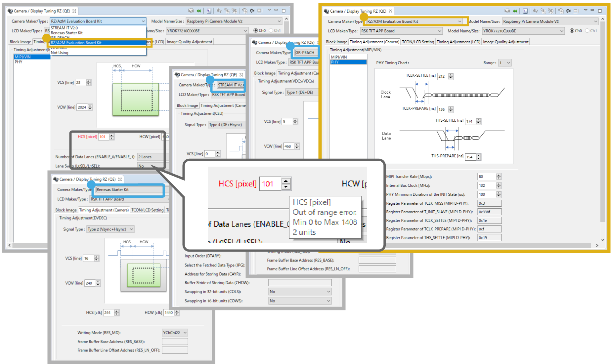Viewport: 612px width, 364px height.
Task: Open Swapping in 32-bit units (COLS) dropdown
Action: 300,292
